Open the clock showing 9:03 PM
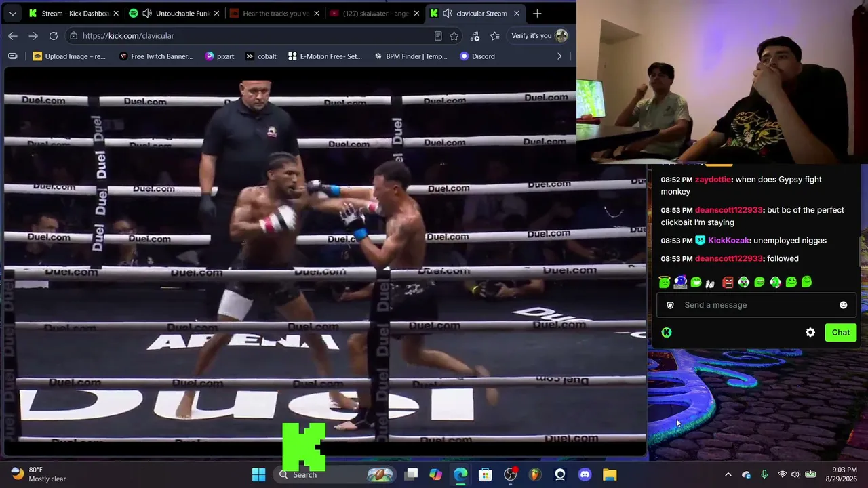 [x=843, y=474]
